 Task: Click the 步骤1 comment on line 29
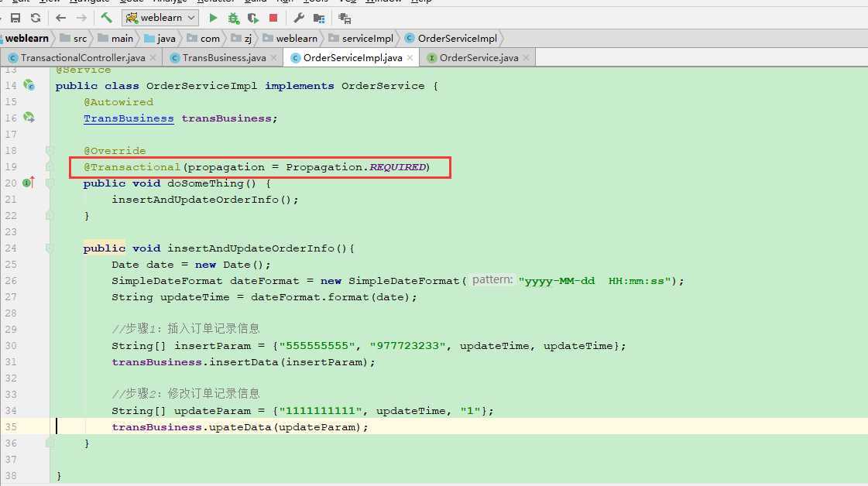pos(185,329)
